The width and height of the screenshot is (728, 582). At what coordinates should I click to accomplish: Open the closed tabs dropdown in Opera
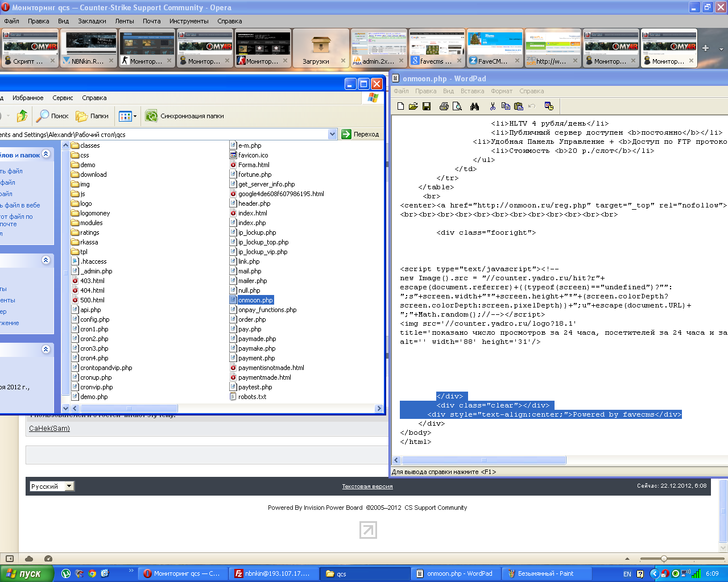tap(721, 49)
